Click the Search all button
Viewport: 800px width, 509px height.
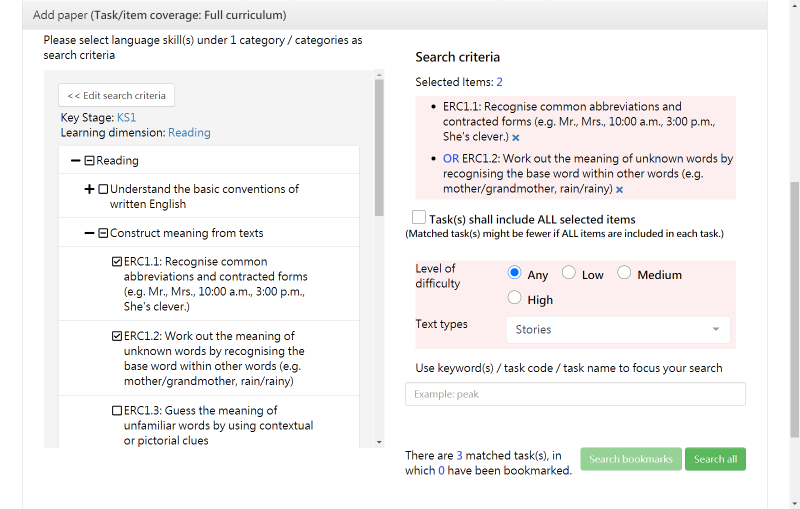[x=715, y=459]
